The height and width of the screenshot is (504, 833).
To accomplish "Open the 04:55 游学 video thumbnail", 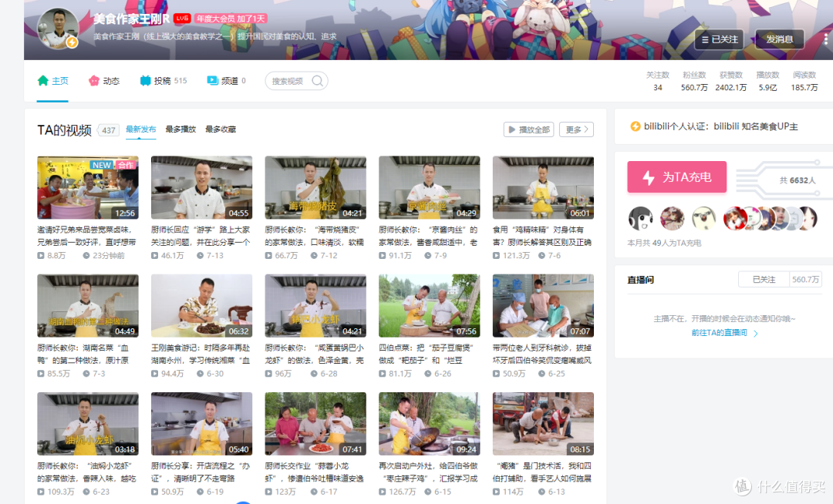I will click(x=201, y=187).
